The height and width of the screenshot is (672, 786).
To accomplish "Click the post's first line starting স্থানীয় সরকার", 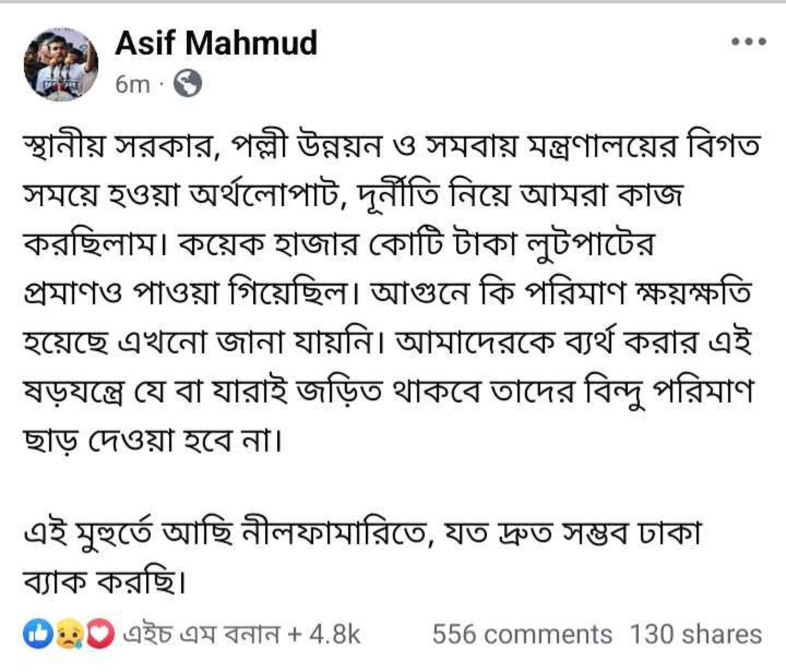I will pyautogui.click(x=391, y=147).
